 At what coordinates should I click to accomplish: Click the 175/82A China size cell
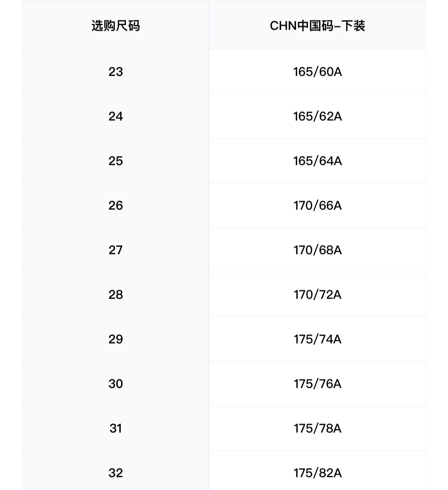[x=317, y=473]
